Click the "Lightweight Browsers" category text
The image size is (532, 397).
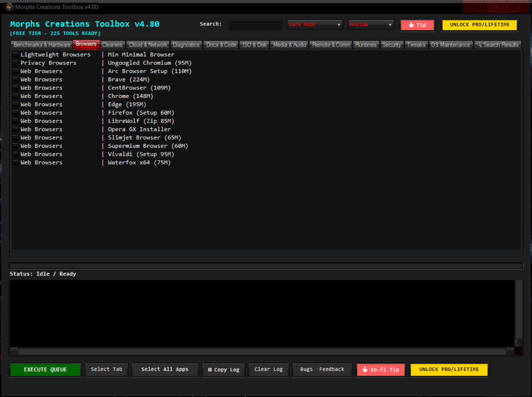55,54
